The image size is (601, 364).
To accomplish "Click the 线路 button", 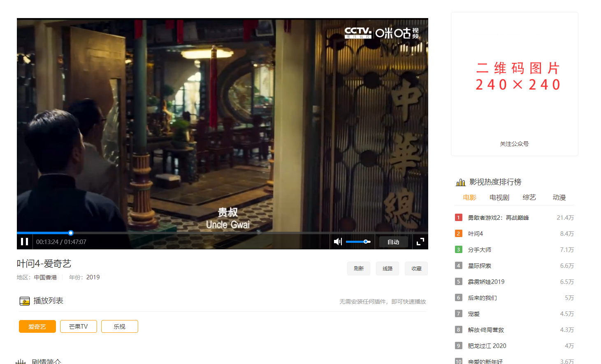I will point(388,268).
